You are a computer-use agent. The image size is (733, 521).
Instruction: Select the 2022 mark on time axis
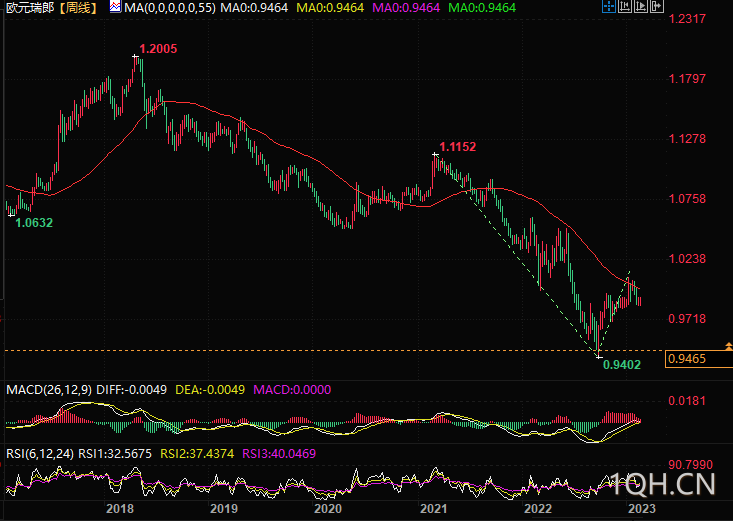(x=537, y=509)
